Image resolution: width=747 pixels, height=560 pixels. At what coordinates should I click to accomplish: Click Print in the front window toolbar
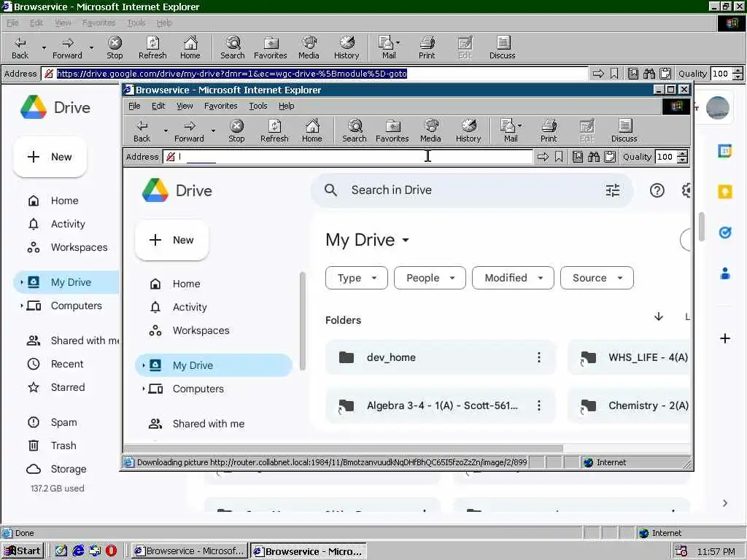click(549, 131)
